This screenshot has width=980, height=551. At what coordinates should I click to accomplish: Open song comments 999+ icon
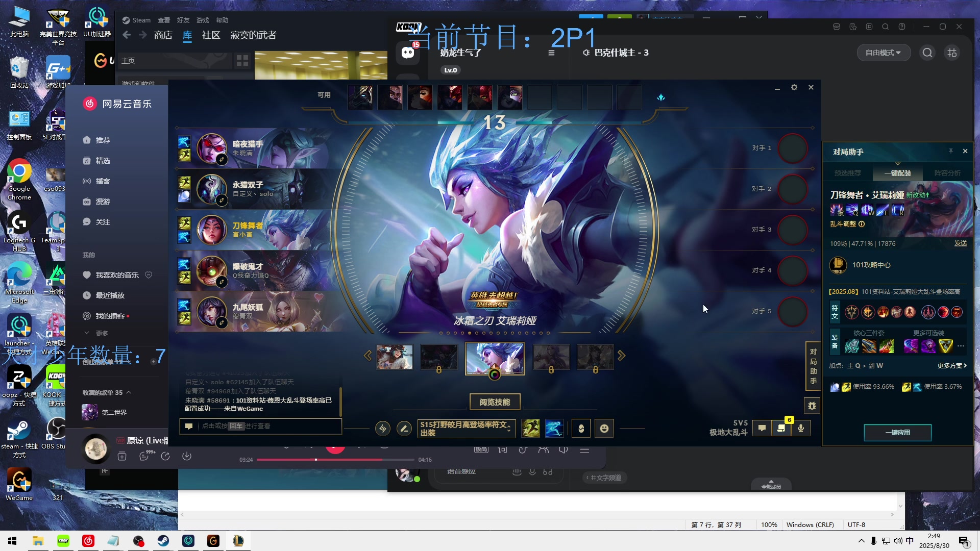145,456
